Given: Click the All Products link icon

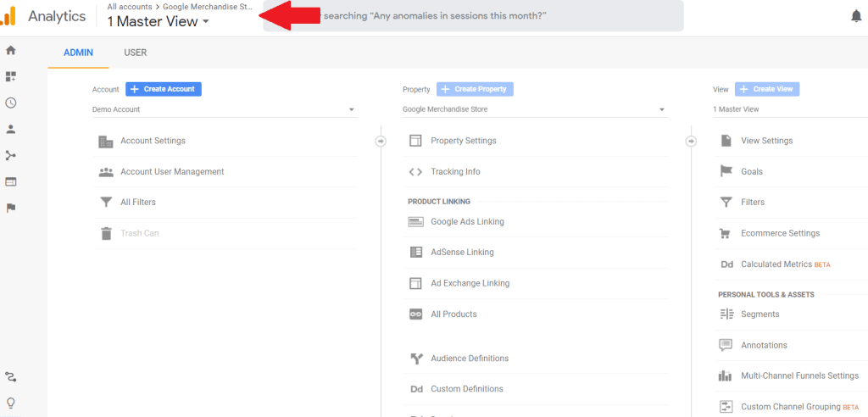Looking at the screenshot, I should click(x=415, y=314).
